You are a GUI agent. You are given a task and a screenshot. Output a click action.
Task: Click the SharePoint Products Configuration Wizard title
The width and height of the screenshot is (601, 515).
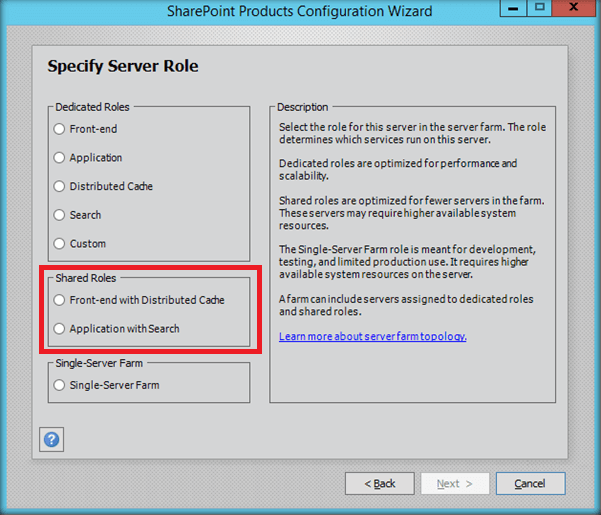point(299,11)
